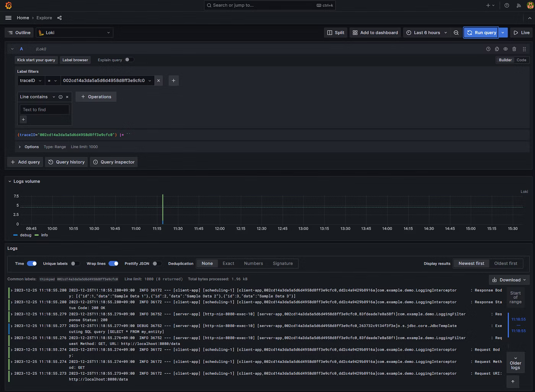Turn on Prettify JSON toggle
This screenshot has width=535, height=392.
click(x=157, y=263)
